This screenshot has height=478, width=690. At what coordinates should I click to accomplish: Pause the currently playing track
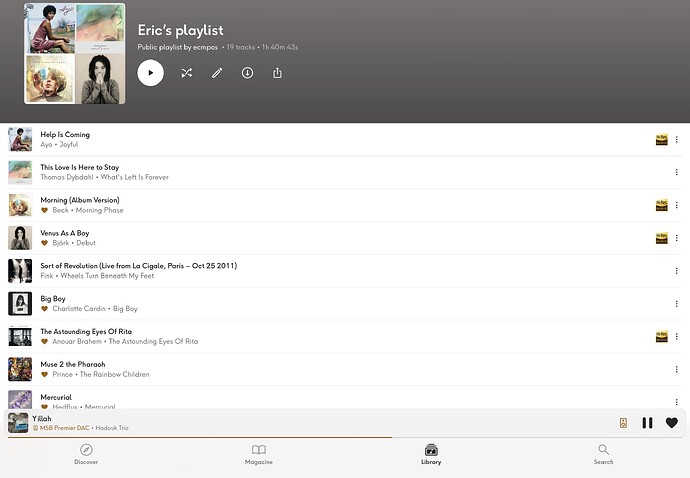tap(647, 423)
